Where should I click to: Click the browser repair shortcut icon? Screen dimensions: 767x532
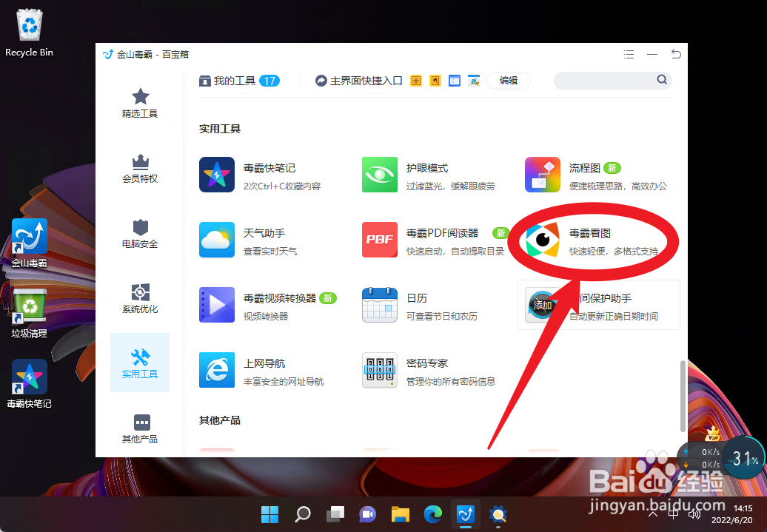pos(474,81)
